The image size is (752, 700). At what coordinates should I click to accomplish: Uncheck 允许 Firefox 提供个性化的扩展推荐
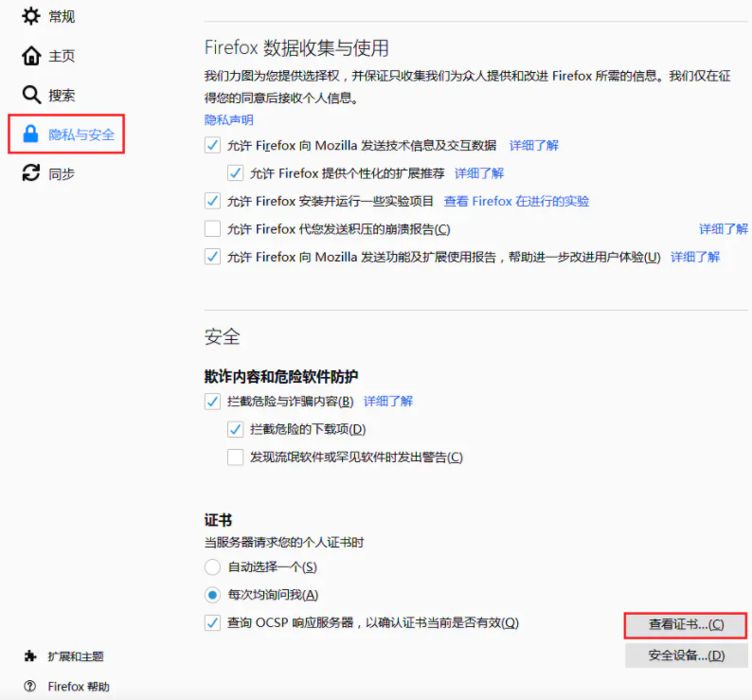(x=235, y=172)
